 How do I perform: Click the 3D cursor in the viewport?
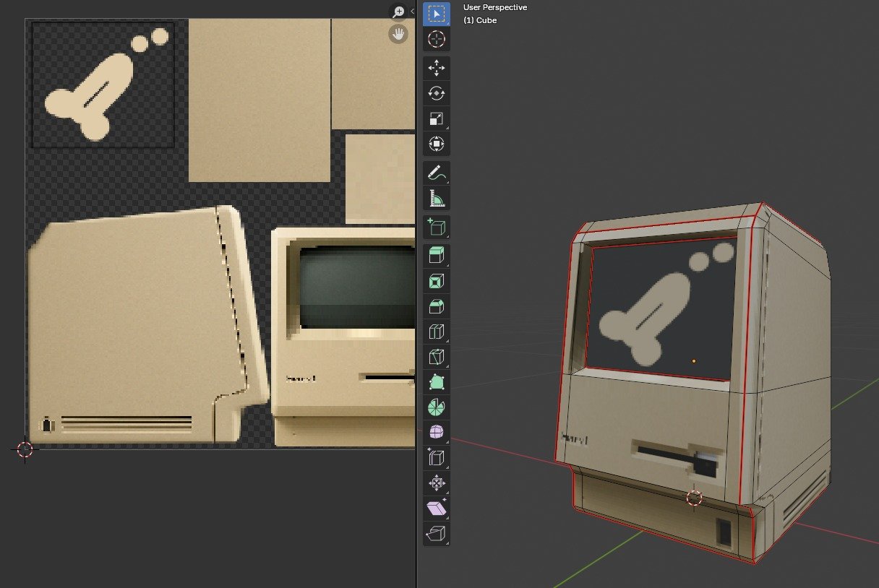click(x=694, y=498)
